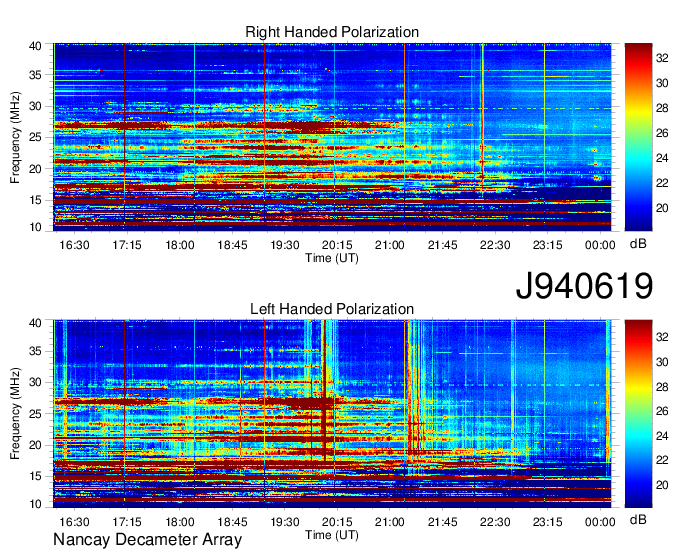680x552 pixels.
Task: Click the 18:45 tick under Right Handed plot
Action: tap(232, 245)
